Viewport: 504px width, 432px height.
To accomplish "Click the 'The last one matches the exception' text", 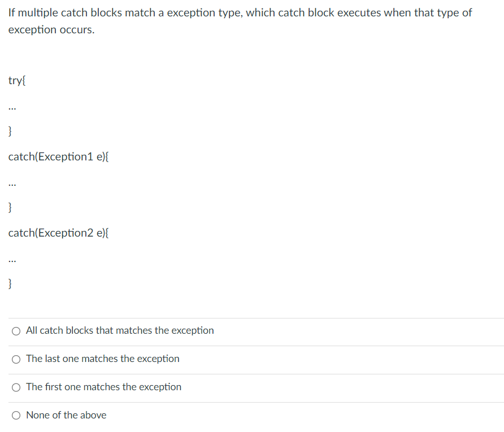I will tap(103, 359).
